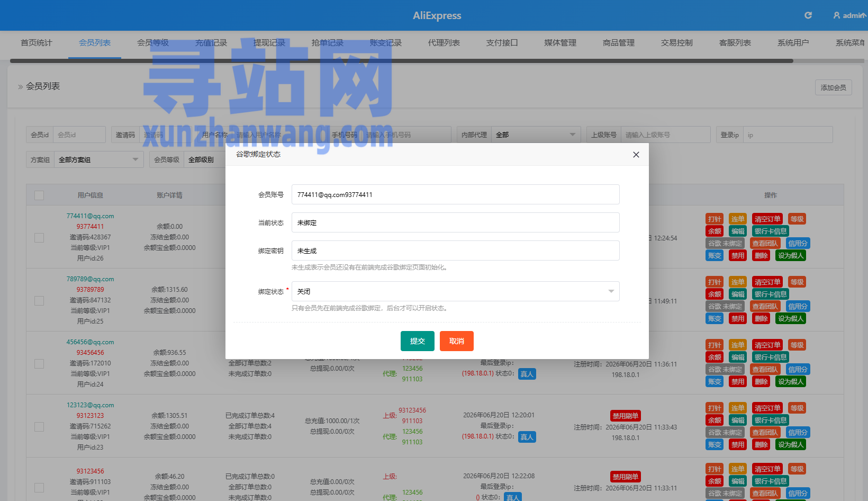Open the 方案组 dropdown showing 全部方案组
This screenshot has width=868, height=501.
tap(99, 159)
